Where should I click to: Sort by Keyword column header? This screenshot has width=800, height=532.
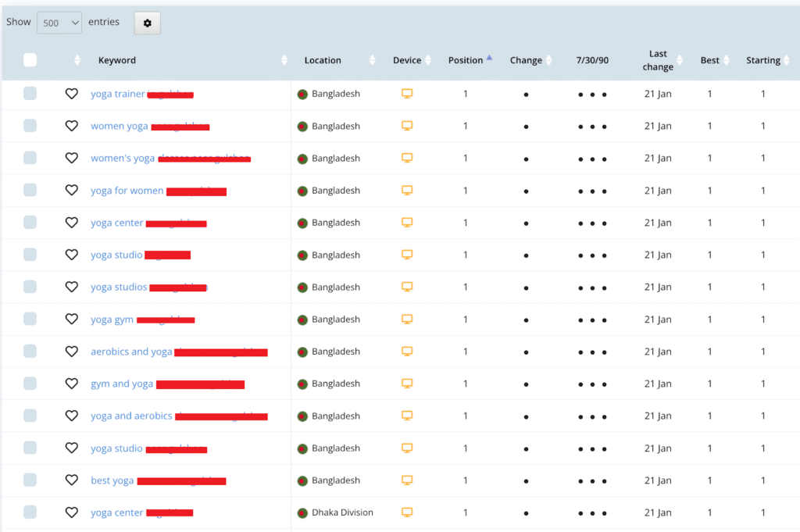(x=117, y=60)
